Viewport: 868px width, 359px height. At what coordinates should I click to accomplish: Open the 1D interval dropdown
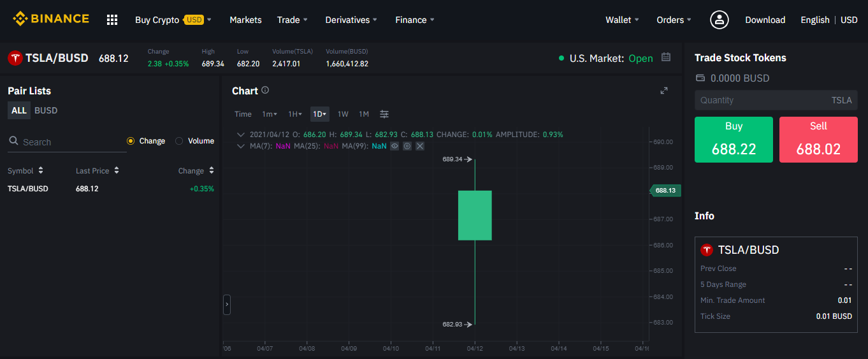tap(320, 114)
